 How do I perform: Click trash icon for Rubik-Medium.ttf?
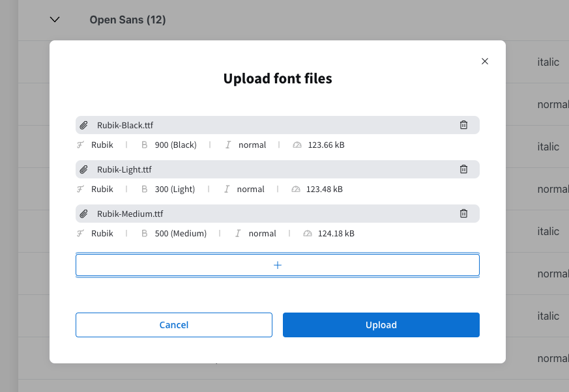click(x=463, y=213)
